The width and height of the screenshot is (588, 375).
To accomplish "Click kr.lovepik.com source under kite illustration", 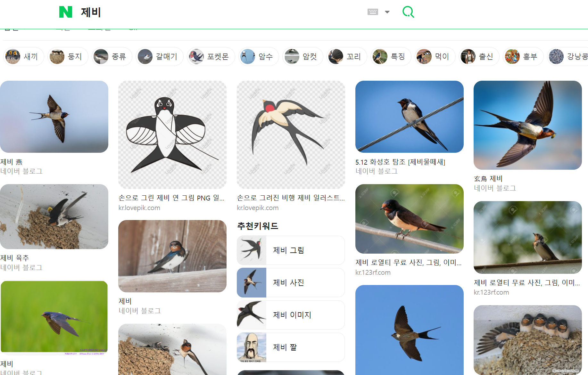I will click(139, 208).
